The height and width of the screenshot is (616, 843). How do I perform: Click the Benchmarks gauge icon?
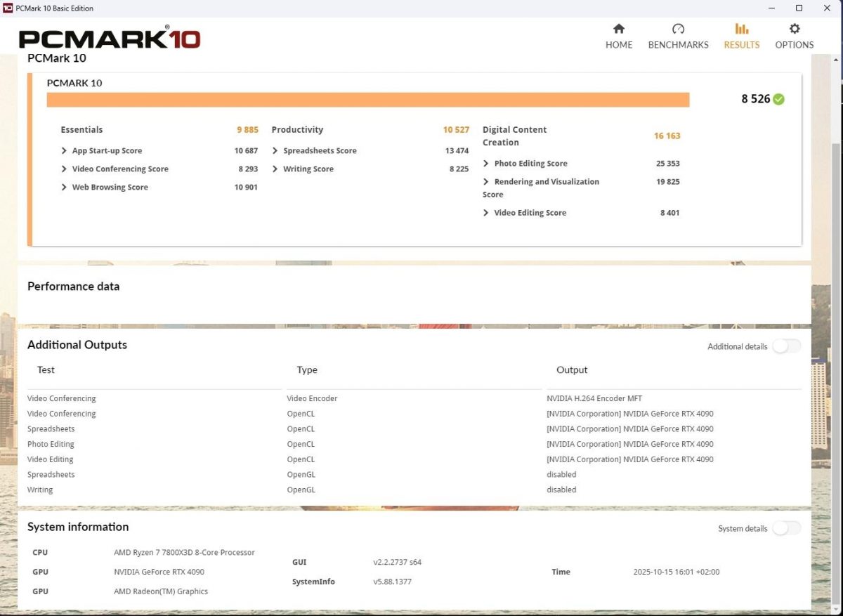coord(678,28)
